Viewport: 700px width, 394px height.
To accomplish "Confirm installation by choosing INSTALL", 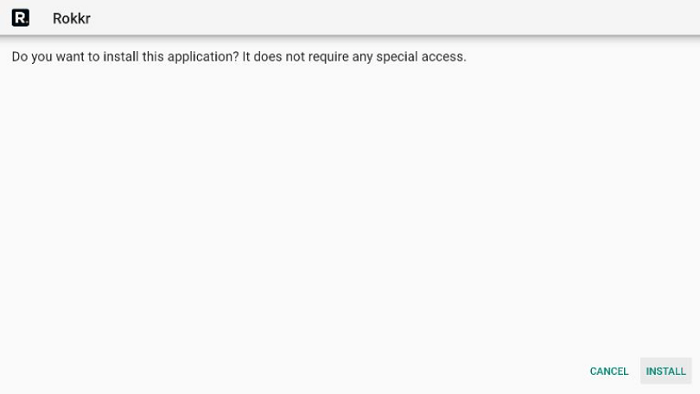I will pyautogui.click(x=666, y=371).
